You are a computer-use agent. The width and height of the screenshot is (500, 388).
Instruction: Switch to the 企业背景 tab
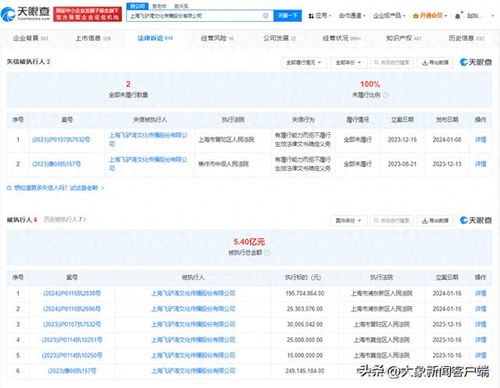pyautogui.click(x=30, y=38)
